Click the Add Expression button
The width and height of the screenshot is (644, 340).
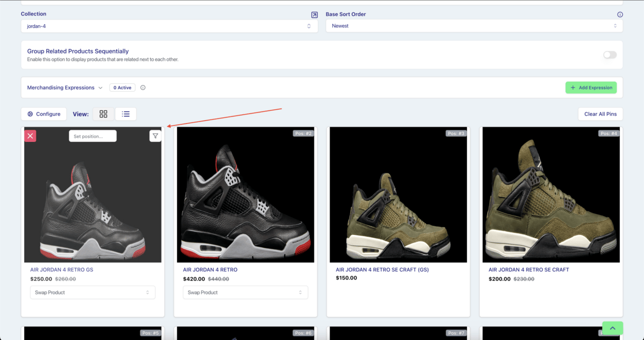pyautogui.click(x=591, y=87)
